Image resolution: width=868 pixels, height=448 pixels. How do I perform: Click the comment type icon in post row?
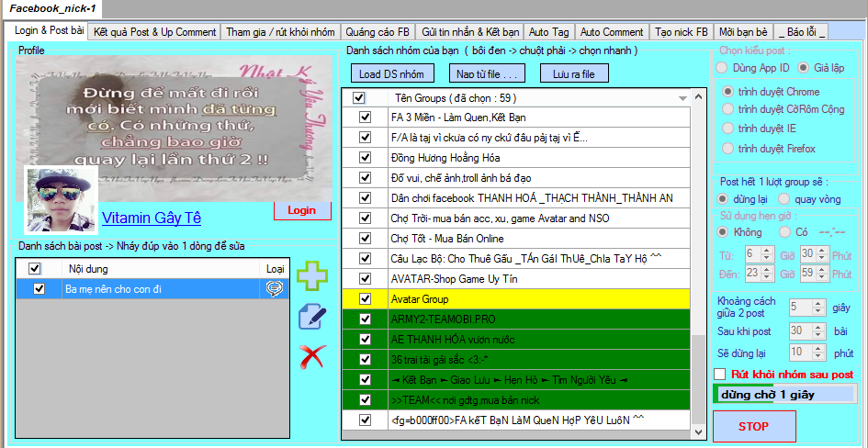(x=275, y=288)
